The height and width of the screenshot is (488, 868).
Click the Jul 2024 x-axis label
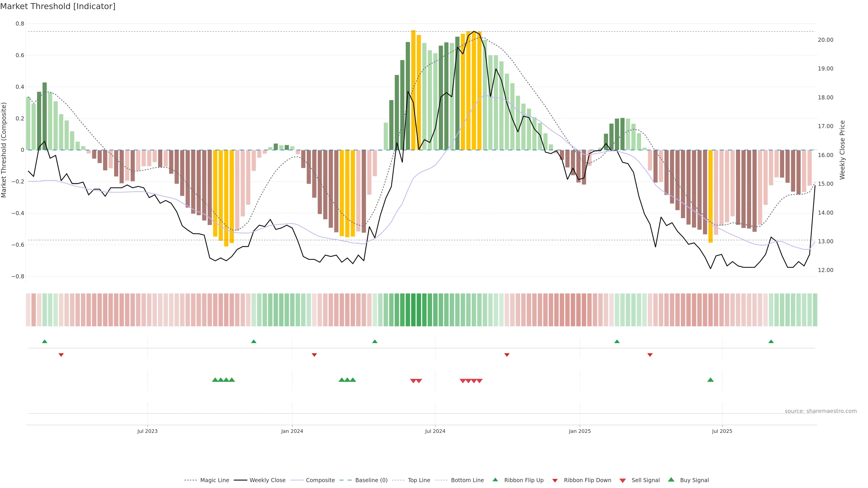click(435, 431)
